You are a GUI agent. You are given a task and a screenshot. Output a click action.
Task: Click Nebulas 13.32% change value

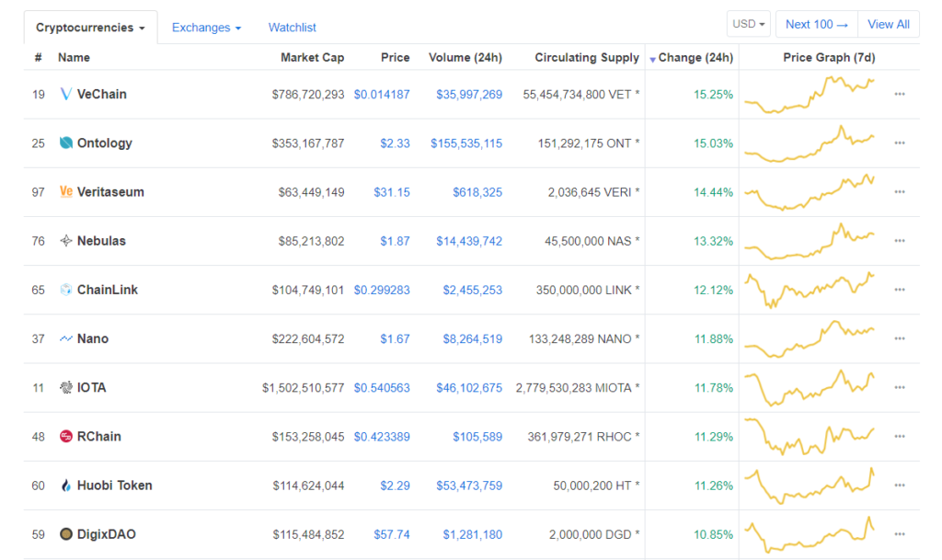(714, 241)
